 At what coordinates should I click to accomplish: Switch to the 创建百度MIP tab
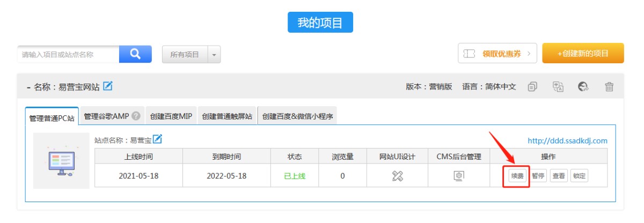coord(171,116)
